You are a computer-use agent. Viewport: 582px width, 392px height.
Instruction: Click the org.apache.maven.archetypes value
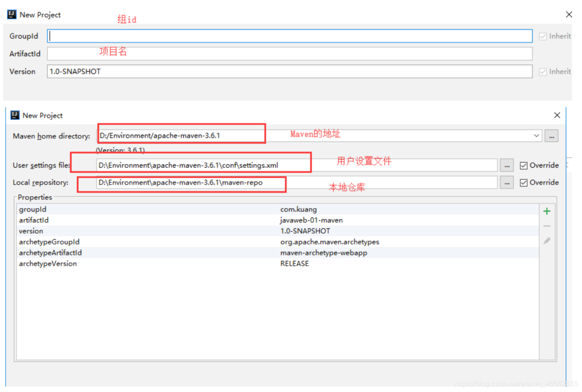329,242
